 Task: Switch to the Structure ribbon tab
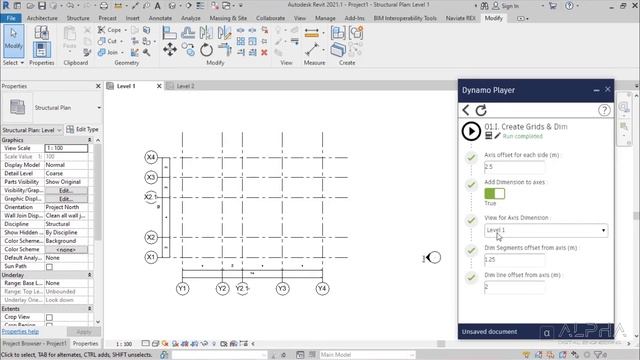pyautogui.click(x=78, y=18)
